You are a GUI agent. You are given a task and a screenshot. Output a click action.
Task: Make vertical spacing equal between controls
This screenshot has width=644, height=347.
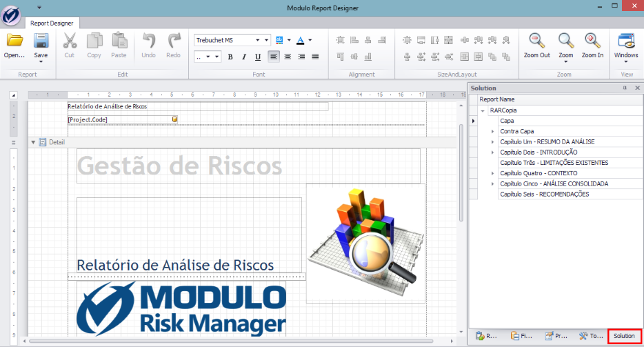click(x=407, y=57)
